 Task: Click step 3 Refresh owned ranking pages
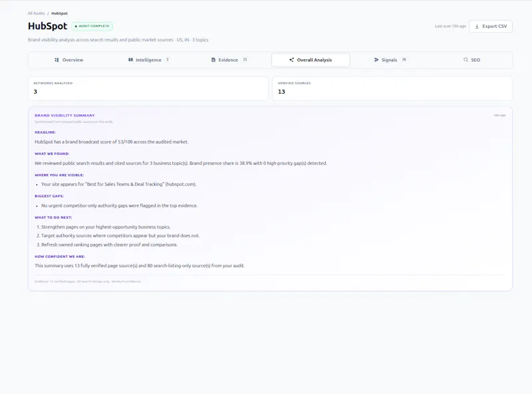[x=109, y=245]
